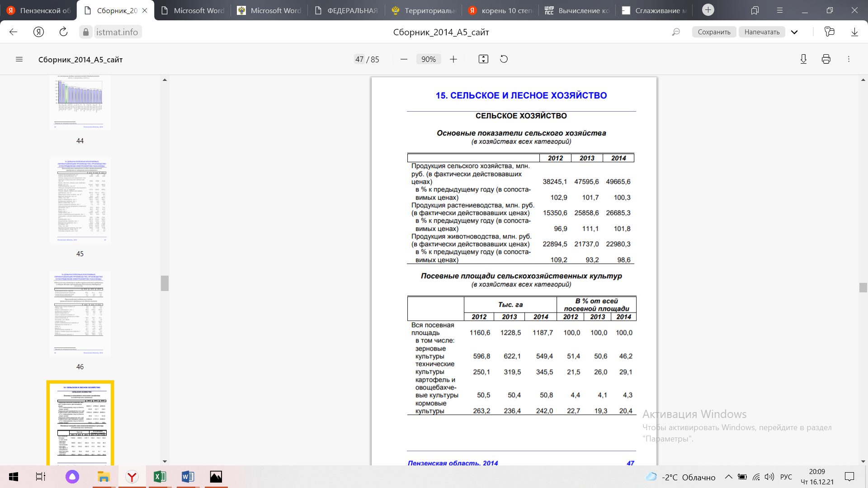
Task: Expand the dropdown next to Напечатать
Action: click(x=794, y=32)
